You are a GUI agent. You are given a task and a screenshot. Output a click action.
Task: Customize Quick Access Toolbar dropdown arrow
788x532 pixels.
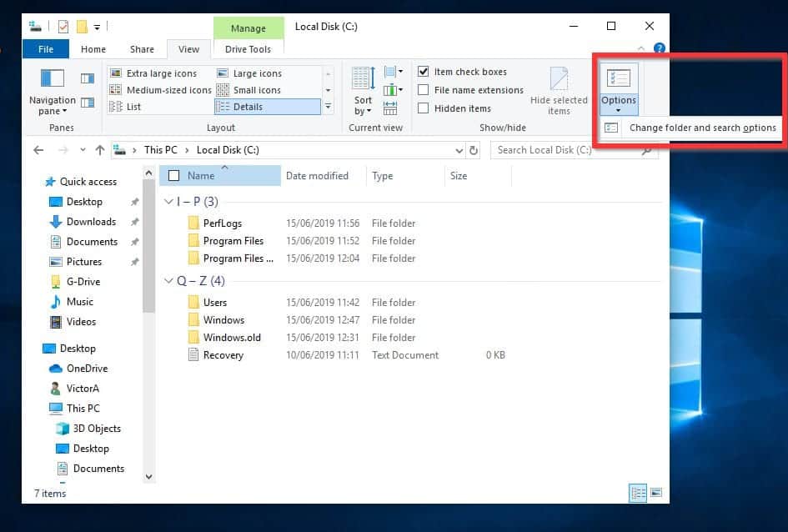pos(97,28)
